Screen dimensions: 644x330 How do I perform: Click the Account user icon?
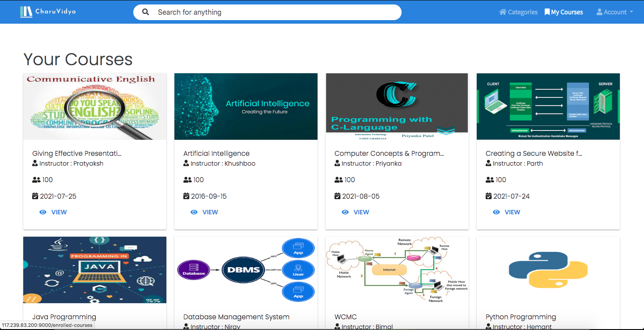(600, 12)
